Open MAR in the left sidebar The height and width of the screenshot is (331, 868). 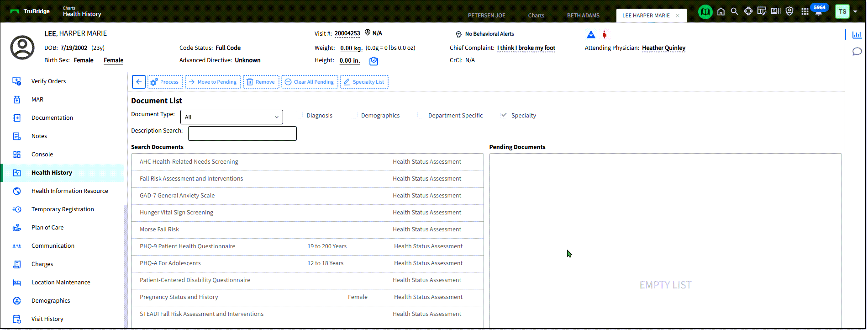[x=37, y=100]
